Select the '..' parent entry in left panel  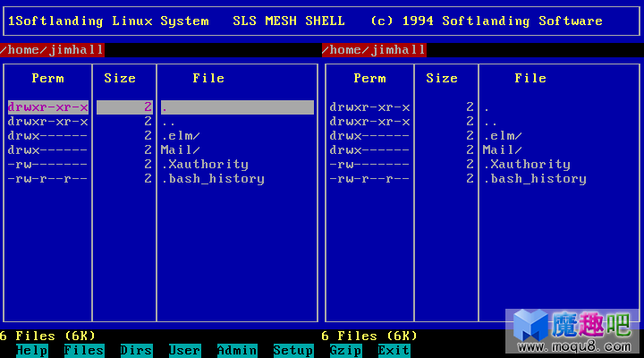pos(168,122)
